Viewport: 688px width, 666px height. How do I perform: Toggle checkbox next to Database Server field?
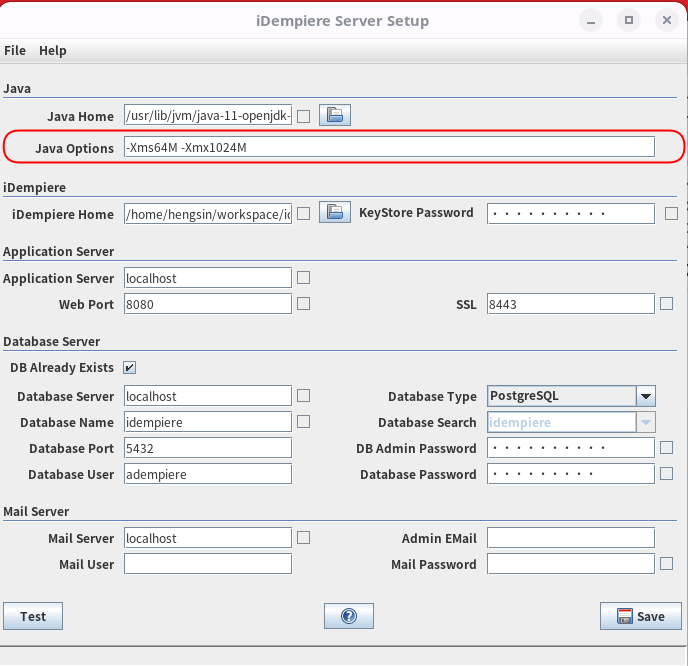click(304, 396)
